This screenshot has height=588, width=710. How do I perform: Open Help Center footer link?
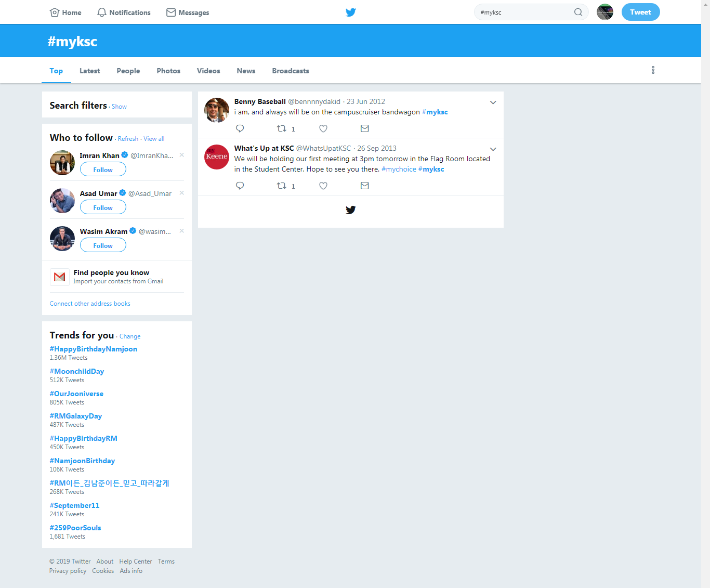[x=136, y=561]
